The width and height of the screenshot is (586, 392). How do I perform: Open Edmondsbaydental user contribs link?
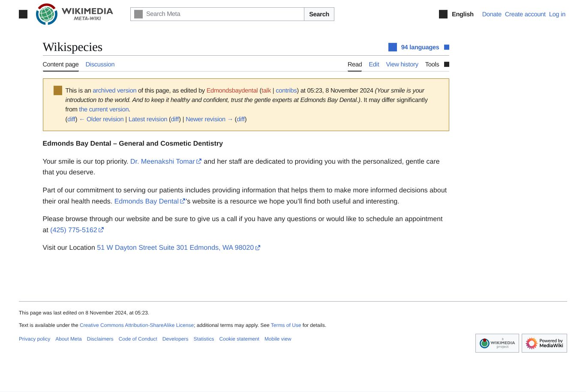pyautogui.click(x=286, y=90)
